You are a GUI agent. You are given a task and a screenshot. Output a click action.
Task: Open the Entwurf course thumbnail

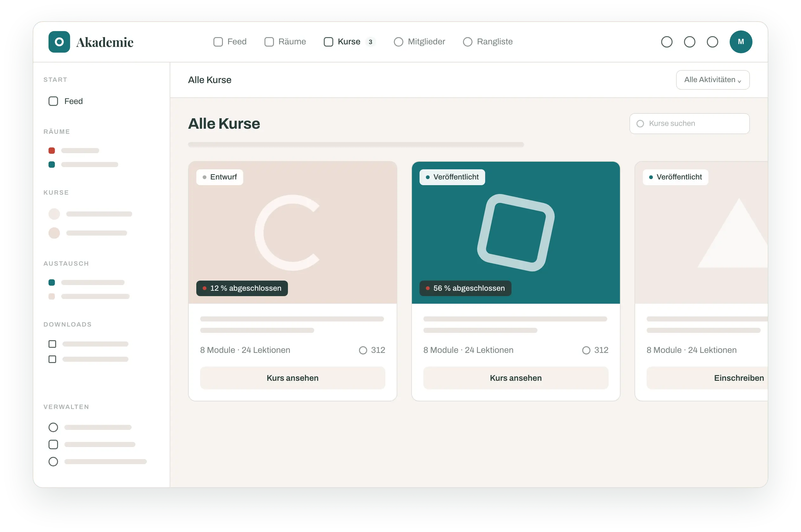(292, 232)
